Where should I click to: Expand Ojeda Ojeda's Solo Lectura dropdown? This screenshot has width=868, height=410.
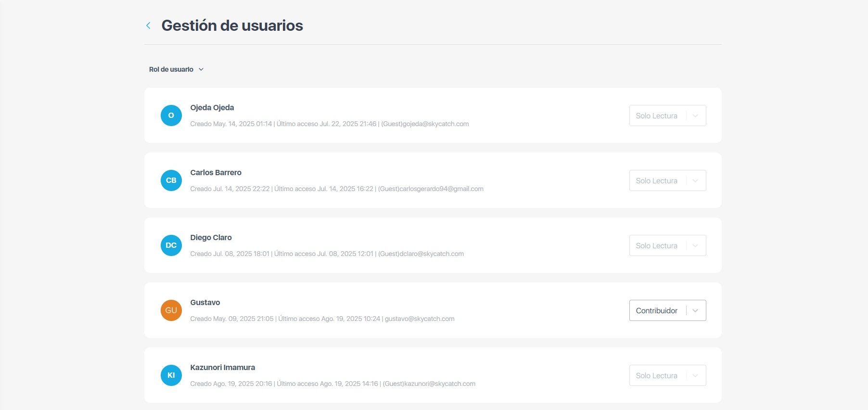[x=667, y=115]
